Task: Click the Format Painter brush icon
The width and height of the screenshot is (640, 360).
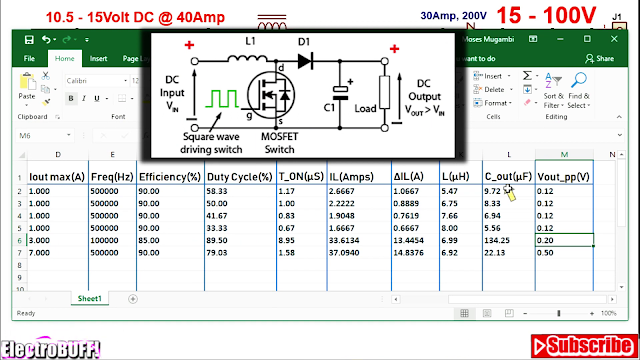Action: click(x=46, y=102)
